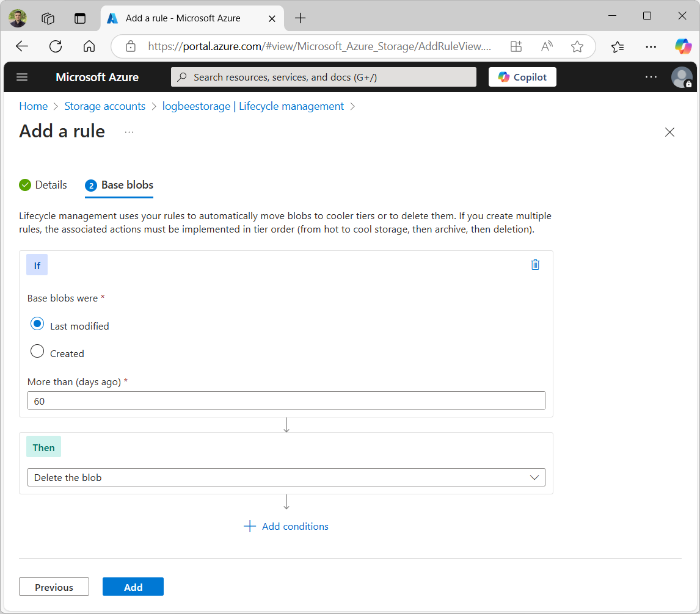Click the Copilot button in the top bar
Screen dimensions: 700x614
point(522,77)
